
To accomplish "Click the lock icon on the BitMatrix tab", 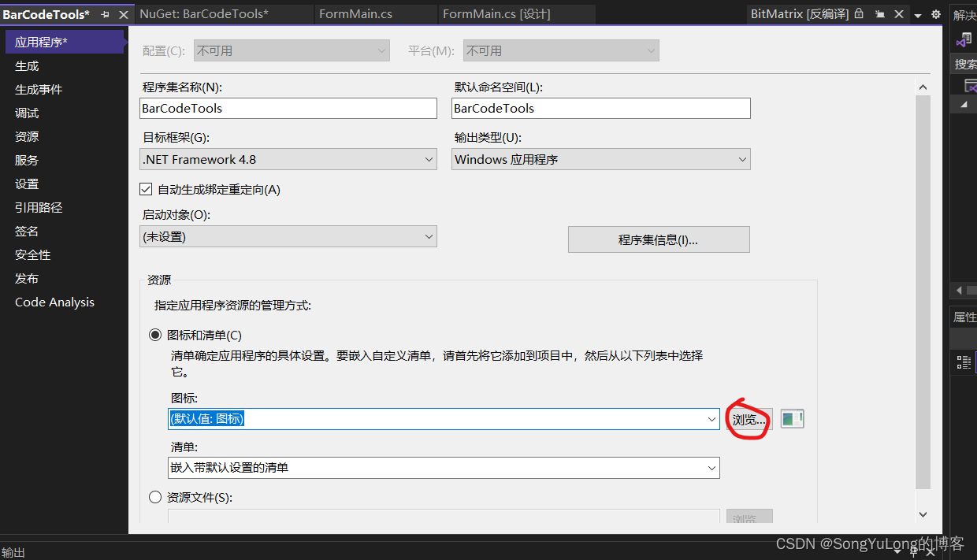I will 858,13.
